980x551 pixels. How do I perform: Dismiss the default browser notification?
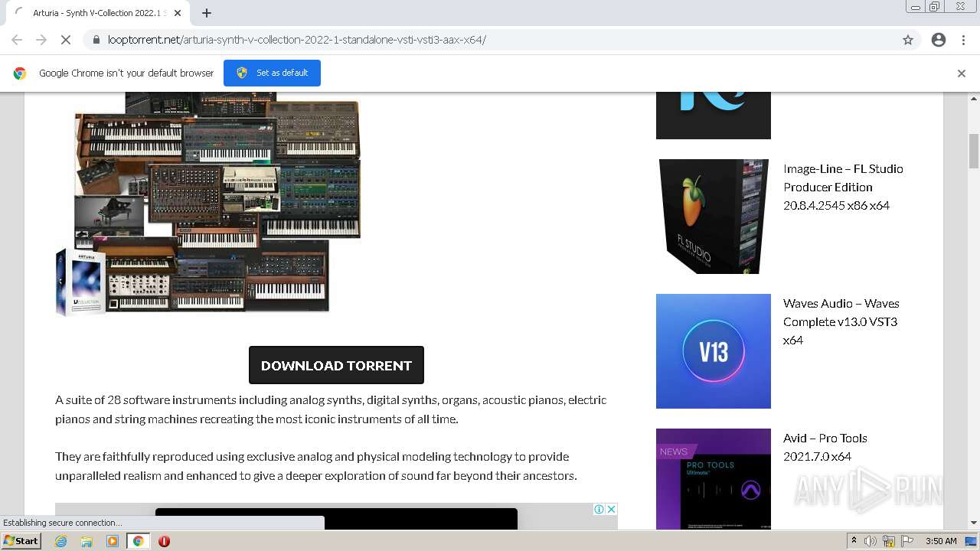tap(962, 73)
